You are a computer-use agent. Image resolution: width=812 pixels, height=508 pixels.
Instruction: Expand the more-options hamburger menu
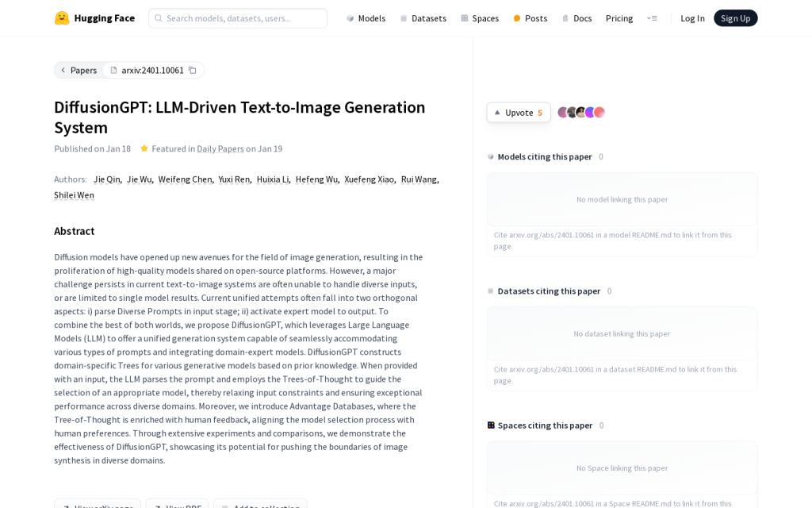[652, 18]
